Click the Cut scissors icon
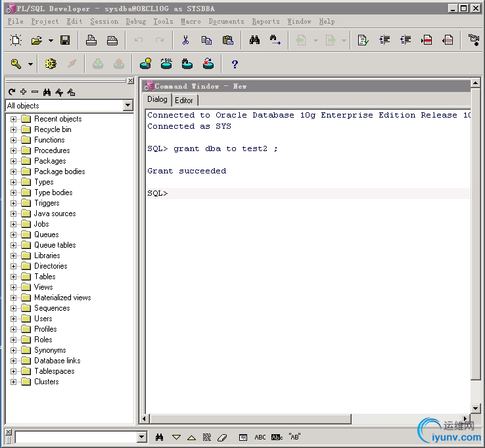The height and width of the screenshot is (448, 485). tap(185, 40)
